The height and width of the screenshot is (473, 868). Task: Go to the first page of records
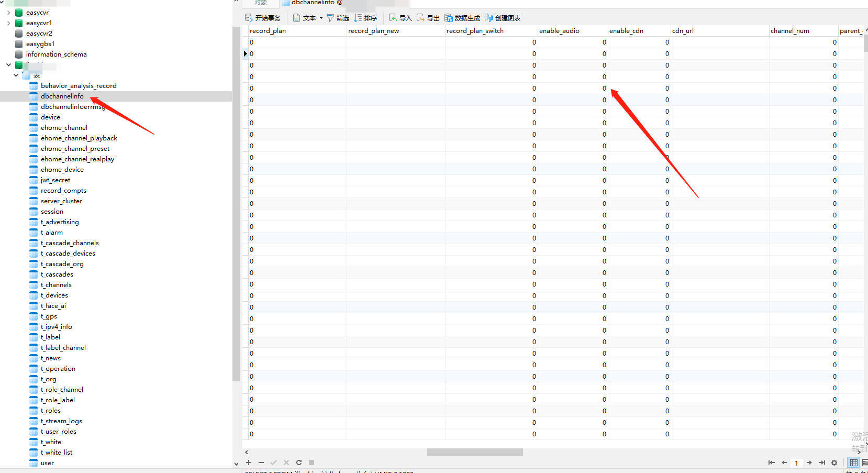point(771,463)
